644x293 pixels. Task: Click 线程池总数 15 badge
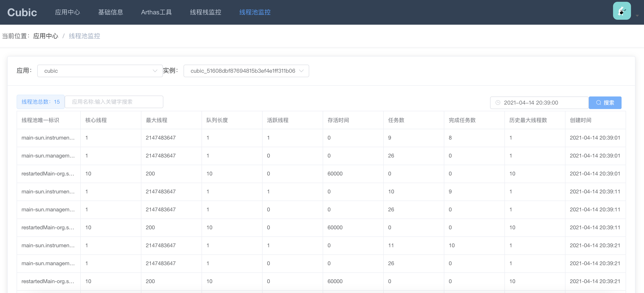[x=40, y=102]
